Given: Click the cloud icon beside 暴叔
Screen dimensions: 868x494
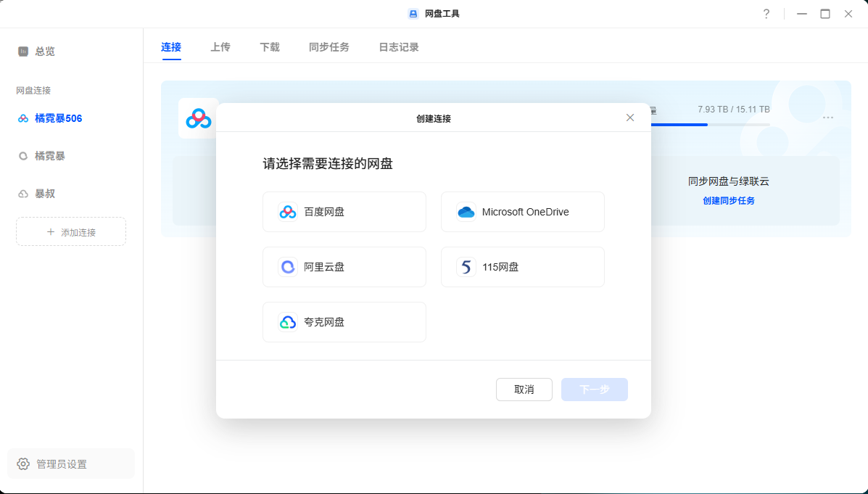Looking at the screenshot, I should 22,194.
